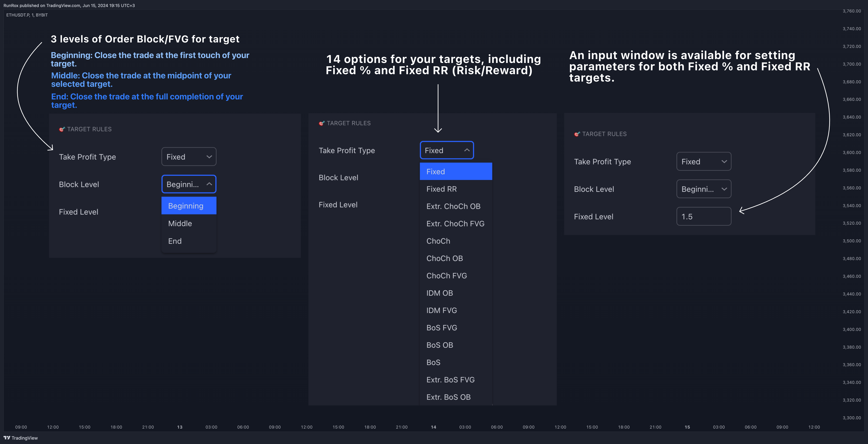868x444 pixels.
Task: Choose Extr. ChoCh OB target option
Action: 456,206
